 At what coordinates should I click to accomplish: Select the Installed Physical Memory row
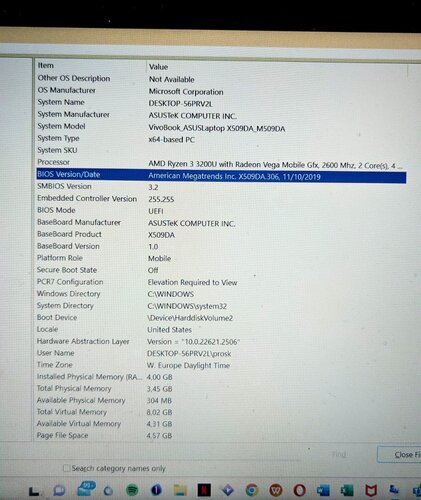point(221,377)
